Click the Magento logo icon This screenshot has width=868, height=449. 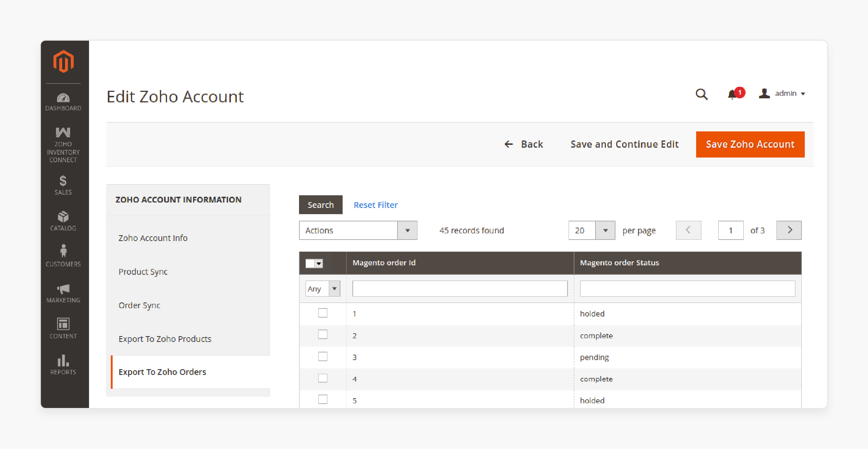pyautogui.click(x=64, y=61)
